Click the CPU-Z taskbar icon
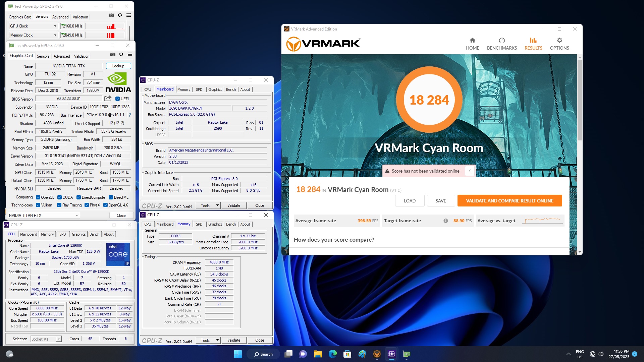 point(392,354)
